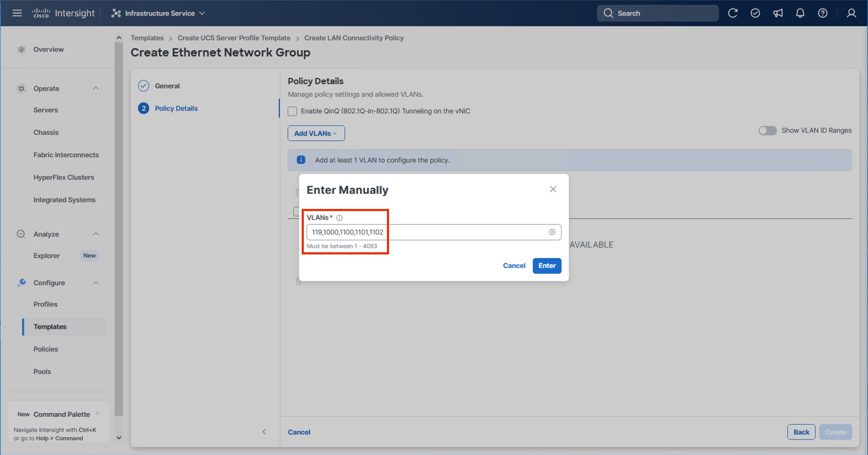
Task: Click the Analyze icon in sidebar
Action: [21, 234]
